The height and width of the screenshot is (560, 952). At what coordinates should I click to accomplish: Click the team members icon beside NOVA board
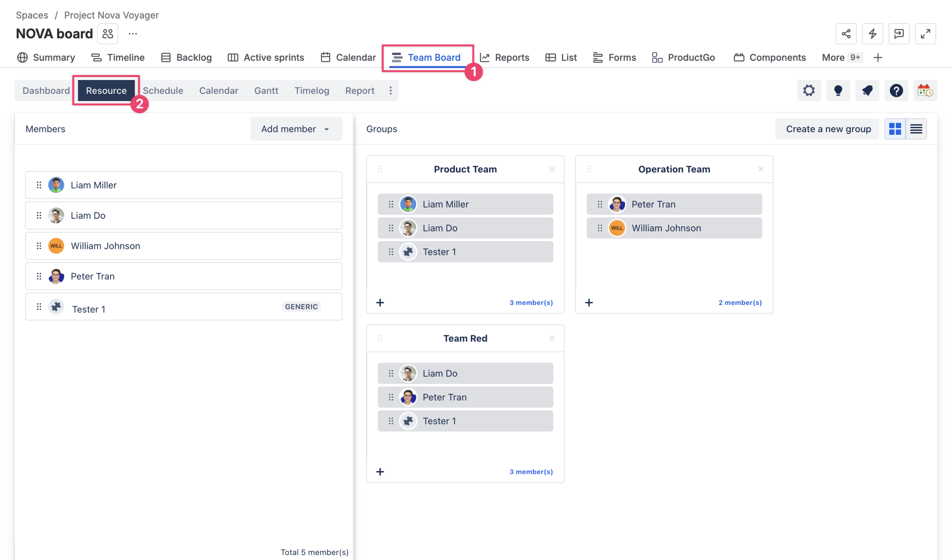click(108, 33)
